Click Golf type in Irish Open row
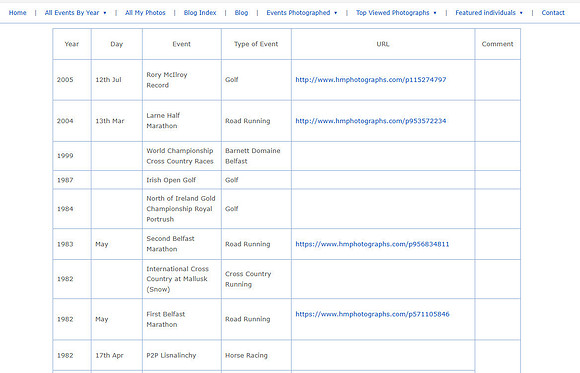Screen dimensions: 580x373 pos(256,180)
